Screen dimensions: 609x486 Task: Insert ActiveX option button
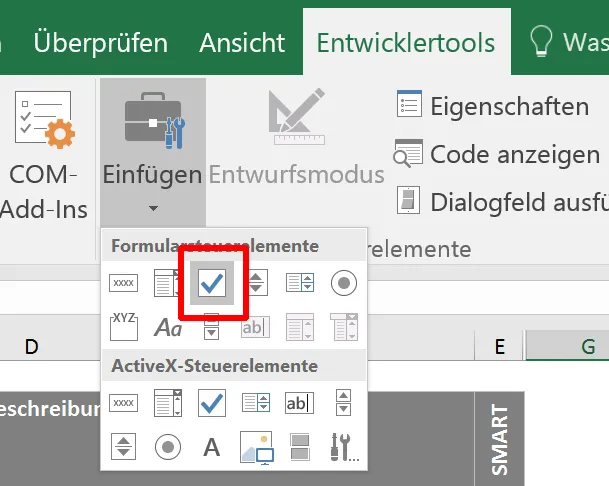[168, 447]
